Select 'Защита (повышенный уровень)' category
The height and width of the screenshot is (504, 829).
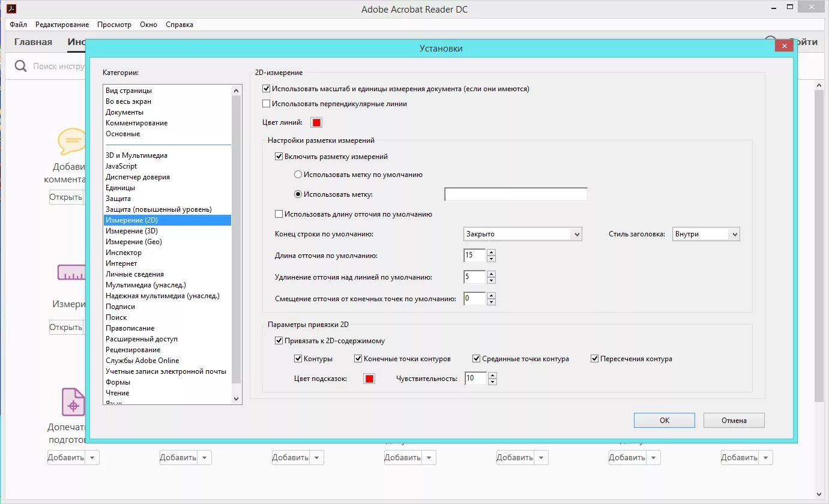coord(159,209)
